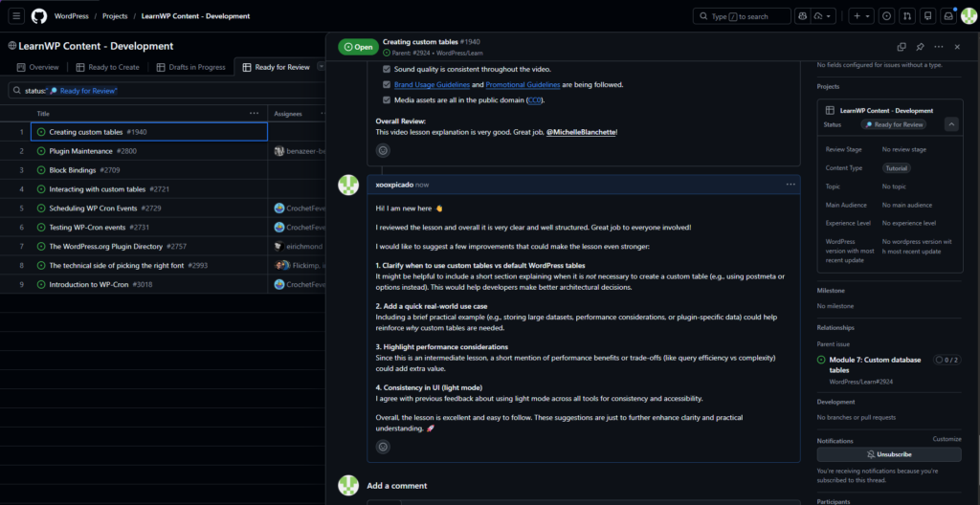Open Plugin Maintenance #2800 issue
This screenshot has height=505, width=980.
93,151
